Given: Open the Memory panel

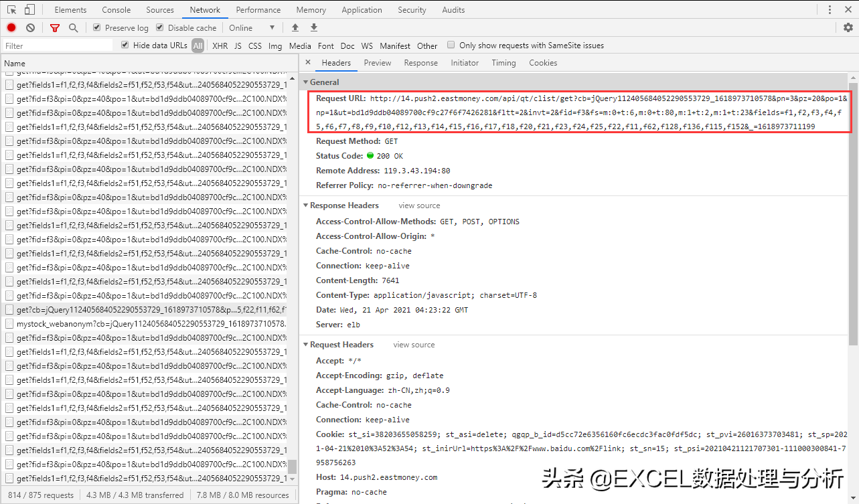Looking at the screenshot, I should coord(311,9).
